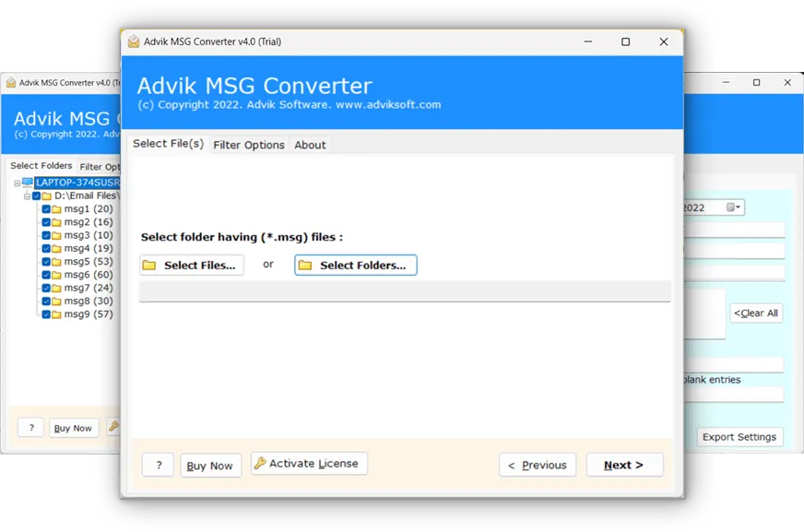Click Buy Now in the left background window

click(x=73, y=428)
